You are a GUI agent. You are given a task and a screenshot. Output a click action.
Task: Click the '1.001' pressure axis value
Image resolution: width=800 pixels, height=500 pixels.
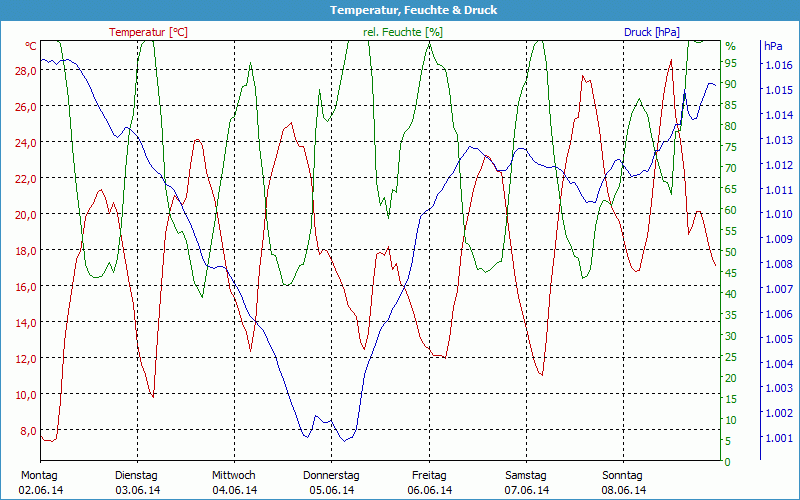[779, 438]
